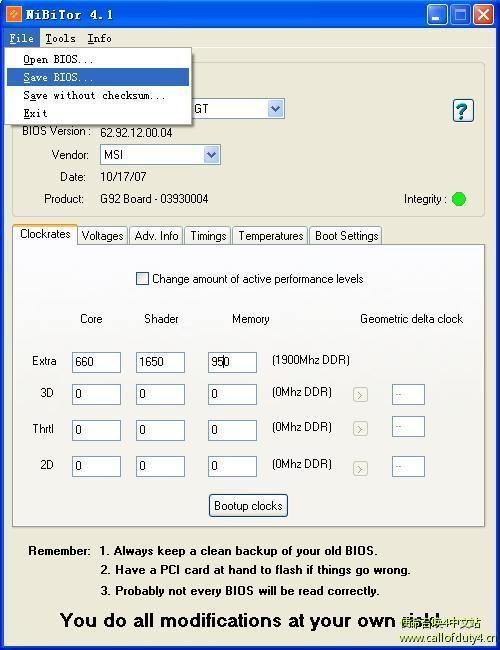The image size is (500, 650).
Task: Click the NiBiTor app icon in title bar
Action: (13, 13)
